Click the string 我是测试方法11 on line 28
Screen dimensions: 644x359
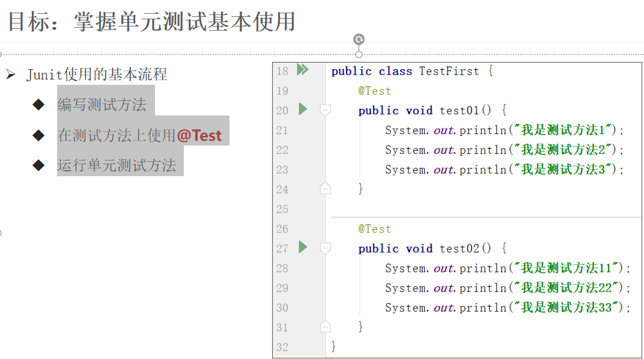click(567, 269)
